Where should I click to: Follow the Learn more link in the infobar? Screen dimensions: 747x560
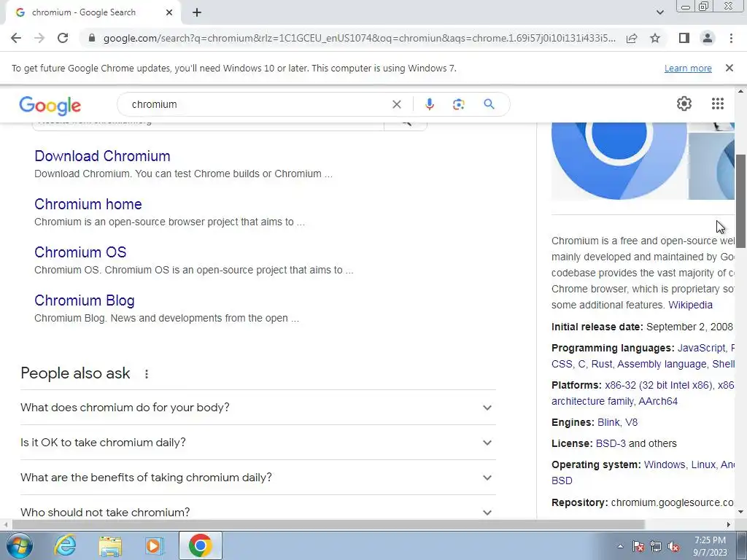point(688,68)
